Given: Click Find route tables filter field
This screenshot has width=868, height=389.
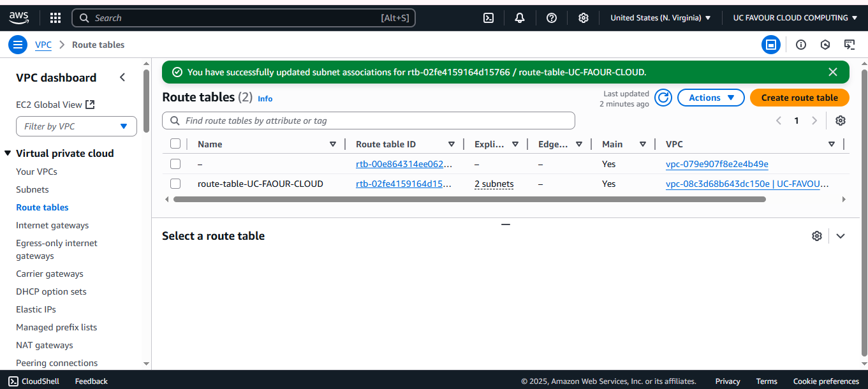Looking at the screenshot, I should [369, 121].
